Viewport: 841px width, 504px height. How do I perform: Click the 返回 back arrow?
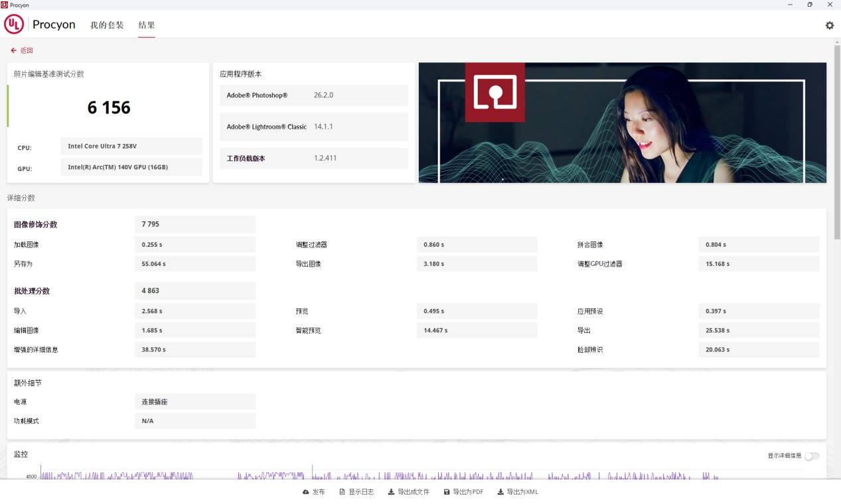click(x=22, y=50)
